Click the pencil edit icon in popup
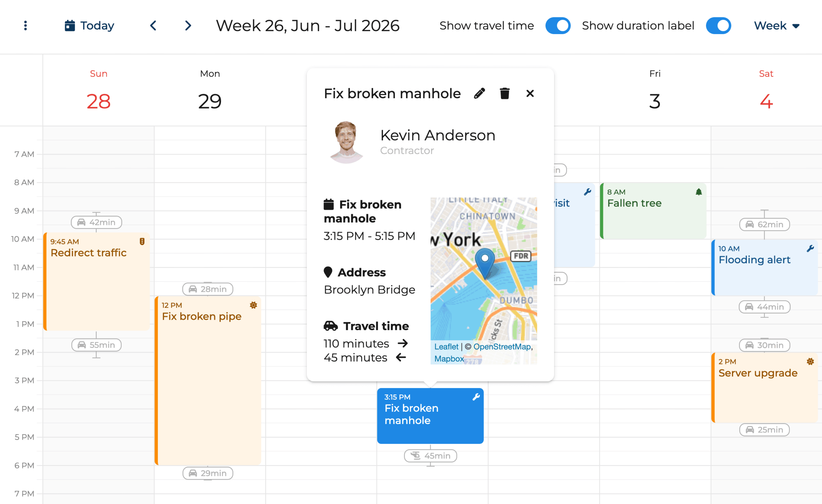822x504 pixels. click(x=479, y=93)
